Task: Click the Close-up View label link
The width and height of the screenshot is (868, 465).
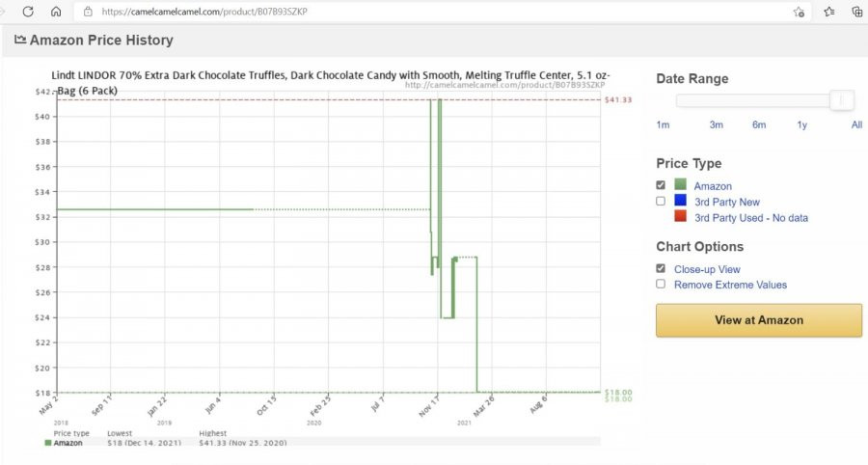Action: click(707, 269)
